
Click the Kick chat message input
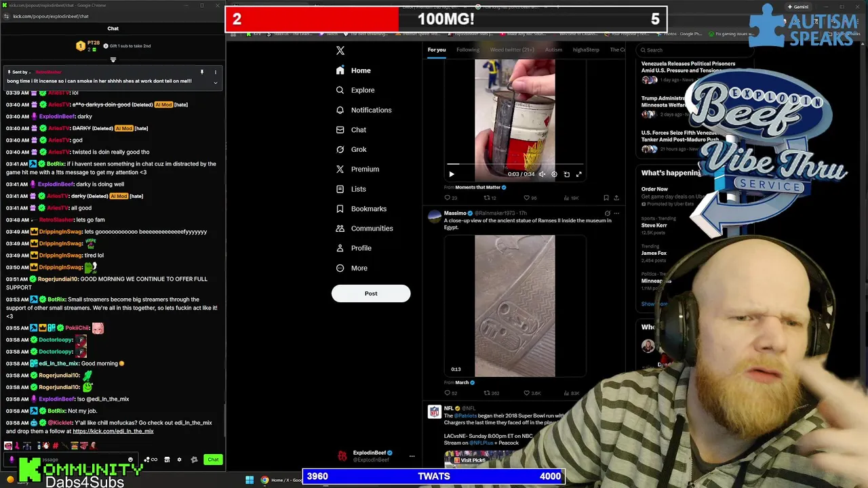[71, 460]
